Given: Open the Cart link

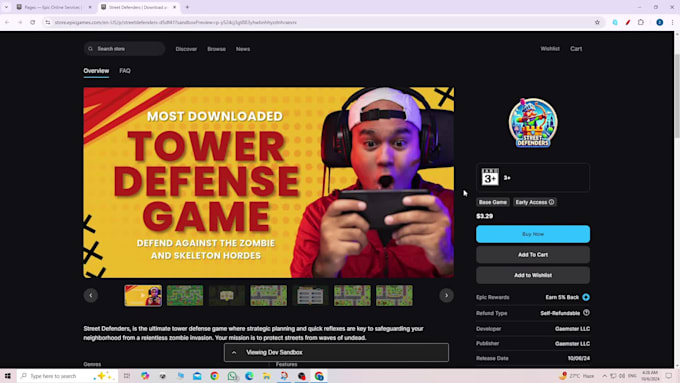Looking at the screenshot, I should click(x=576, y=49).
